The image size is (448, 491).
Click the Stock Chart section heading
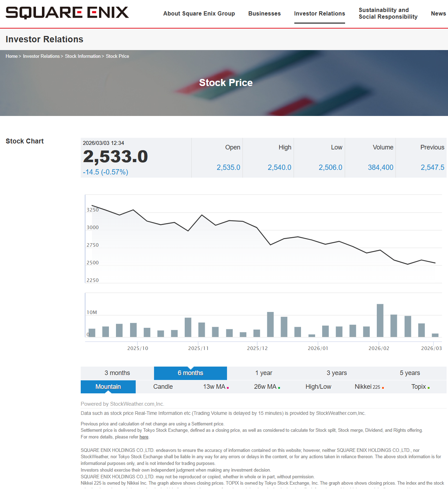(25, 141)
